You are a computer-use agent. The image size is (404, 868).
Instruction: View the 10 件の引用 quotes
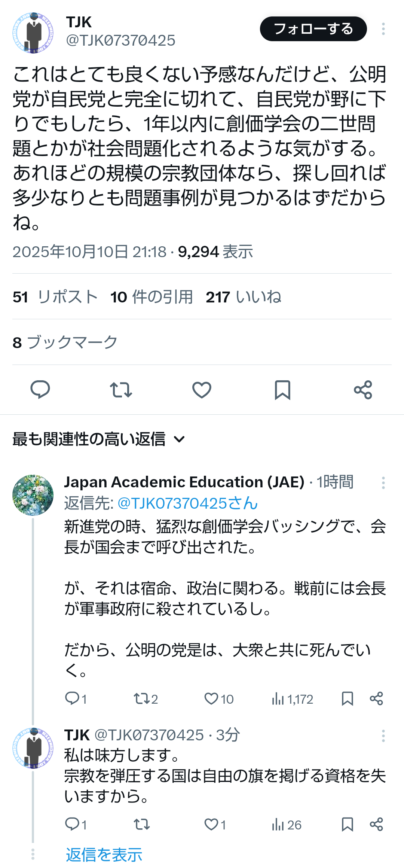151,297
